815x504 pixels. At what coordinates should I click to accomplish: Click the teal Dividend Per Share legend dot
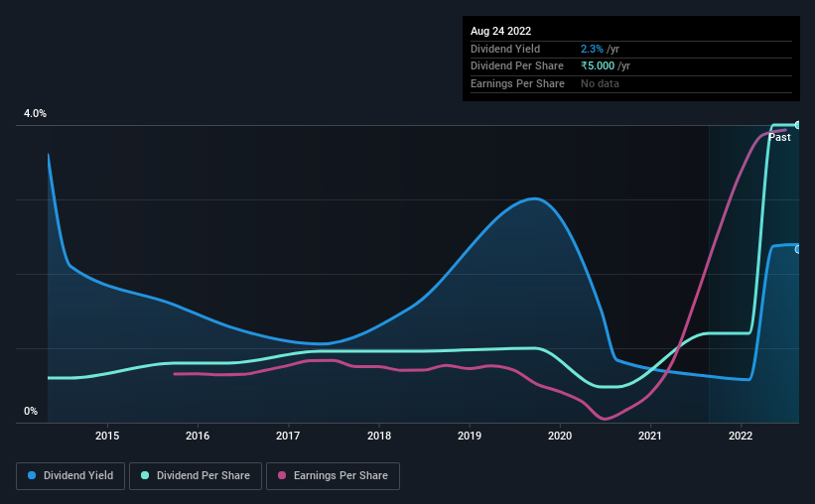[x=145, y=476]
